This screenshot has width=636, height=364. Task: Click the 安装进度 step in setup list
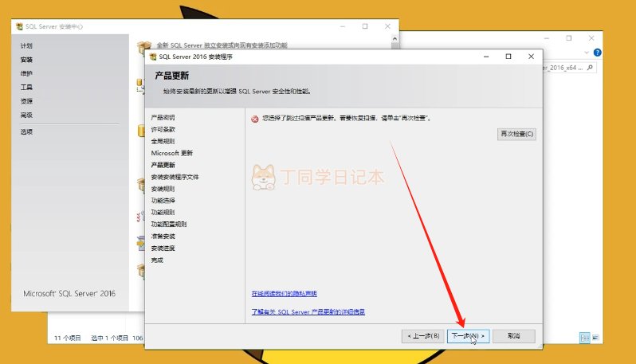[163, 248]
